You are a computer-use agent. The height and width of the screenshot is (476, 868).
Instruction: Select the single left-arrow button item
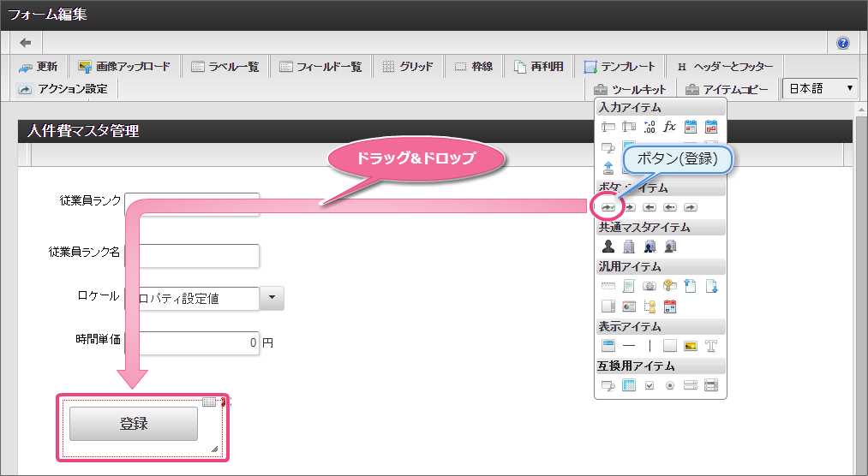pos(650,207)
